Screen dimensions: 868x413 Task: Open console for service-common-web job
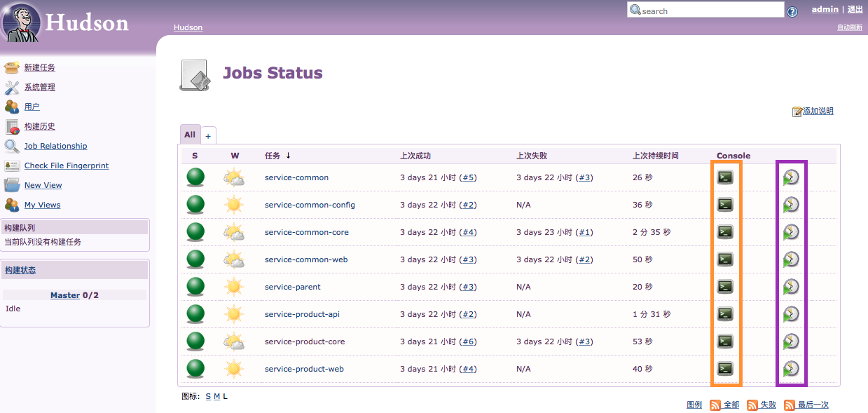725,259
